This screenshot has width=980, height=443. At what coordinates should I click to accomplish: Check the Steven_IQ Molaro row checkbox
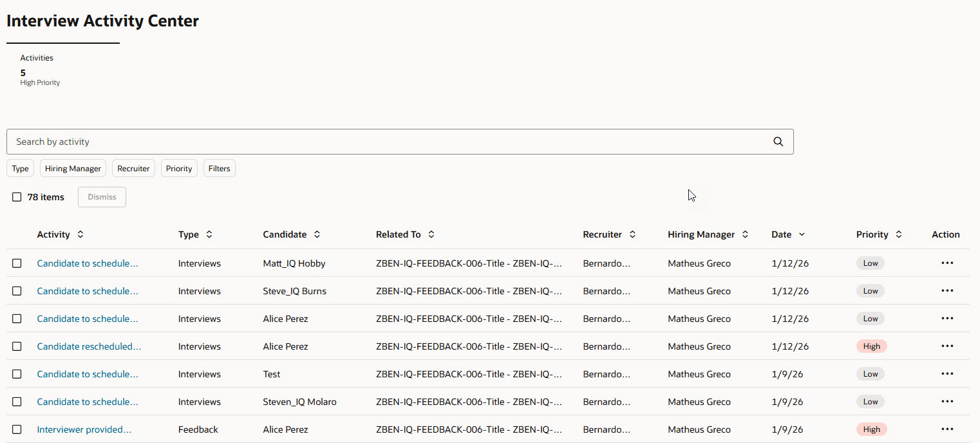[17, 402]
